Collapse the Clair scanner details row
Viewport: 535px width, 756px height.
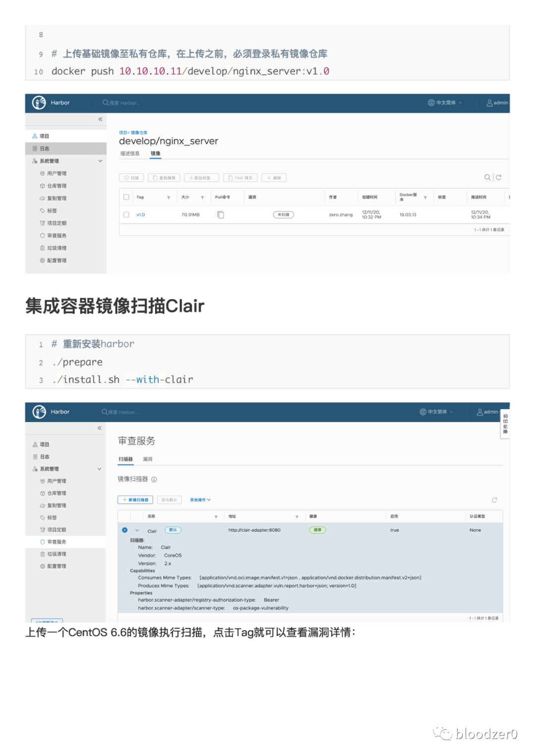pyautogui.click(x=137, y=530)
